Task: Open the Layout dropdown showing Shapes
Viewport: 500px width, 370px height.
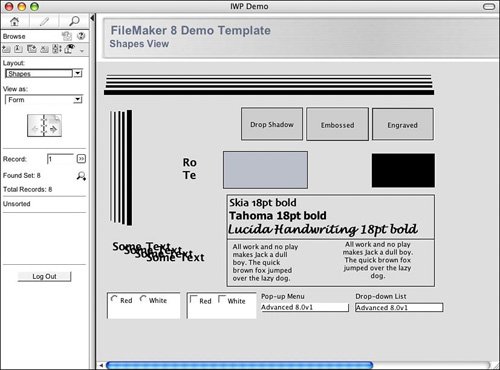Action: pyautogui.click(x=44, y=73)
